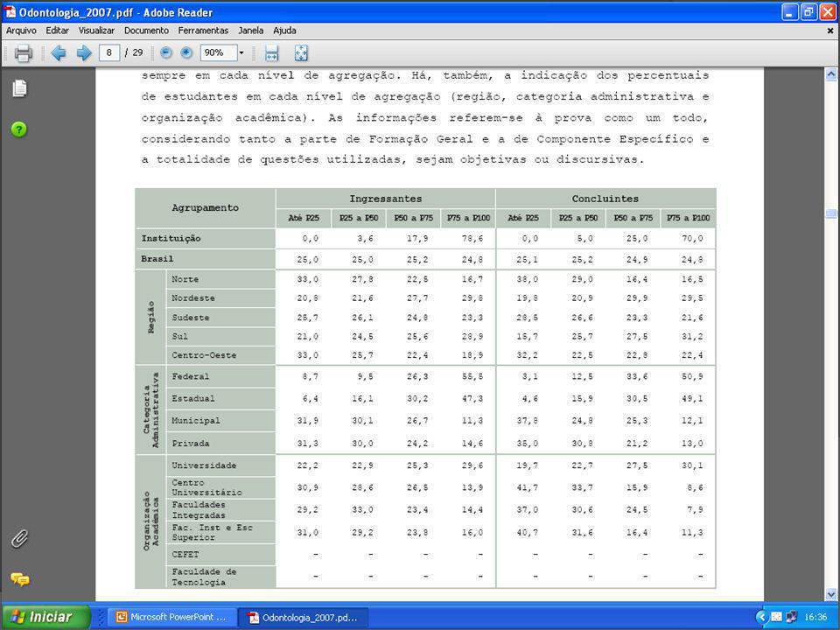
Task: Go to the previous page using the left arrow
Action: pos(59,53)
